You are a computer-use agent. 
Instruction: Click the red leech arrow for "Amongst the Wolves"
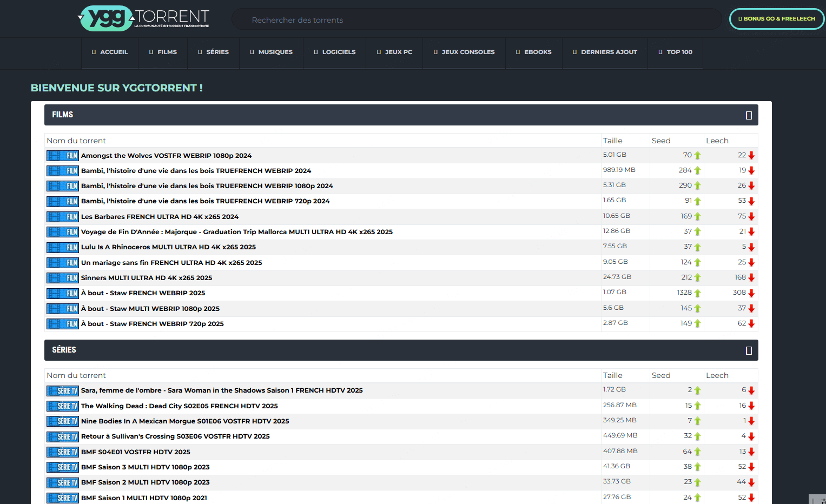(x=751, y=155)
